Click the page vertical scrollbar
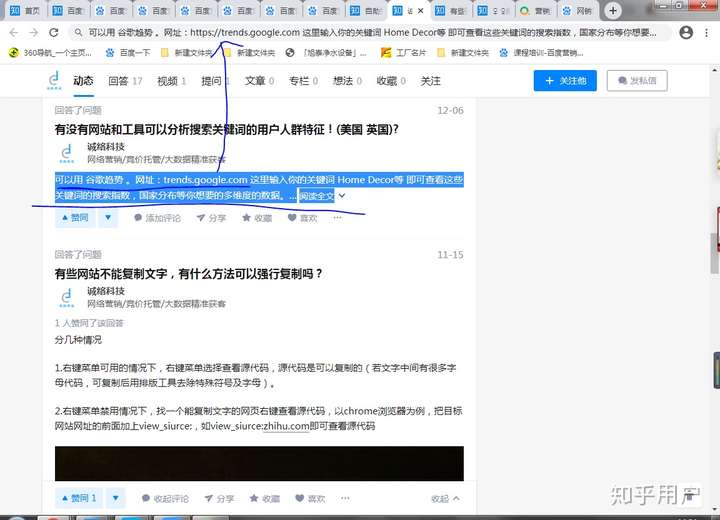 tap(714, 254)
